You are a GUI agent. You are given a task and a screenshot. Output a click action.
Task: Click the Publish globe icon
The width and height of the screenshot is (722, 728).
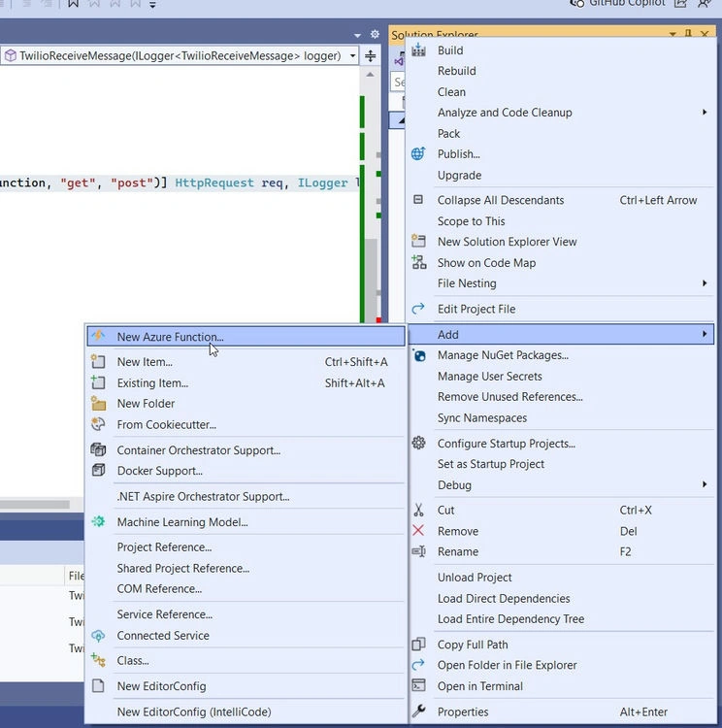click(x=418, y=153)
